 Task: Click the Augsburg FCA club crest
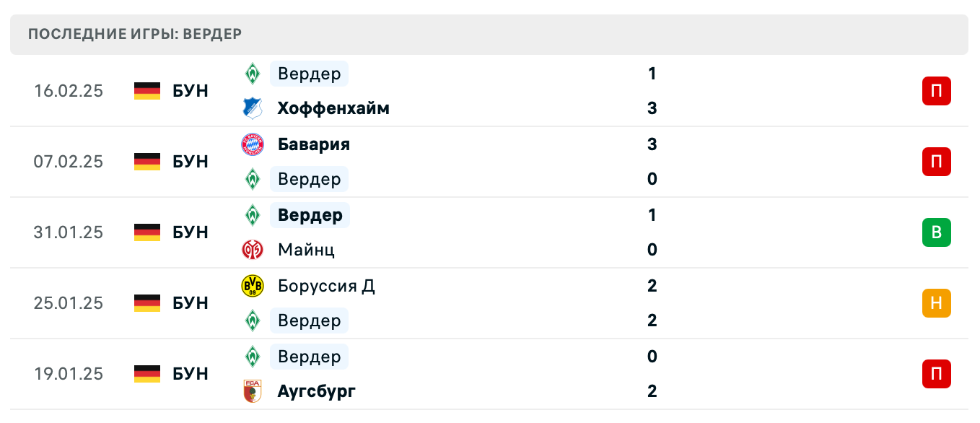pyautogui.click(x=254, y=391)
